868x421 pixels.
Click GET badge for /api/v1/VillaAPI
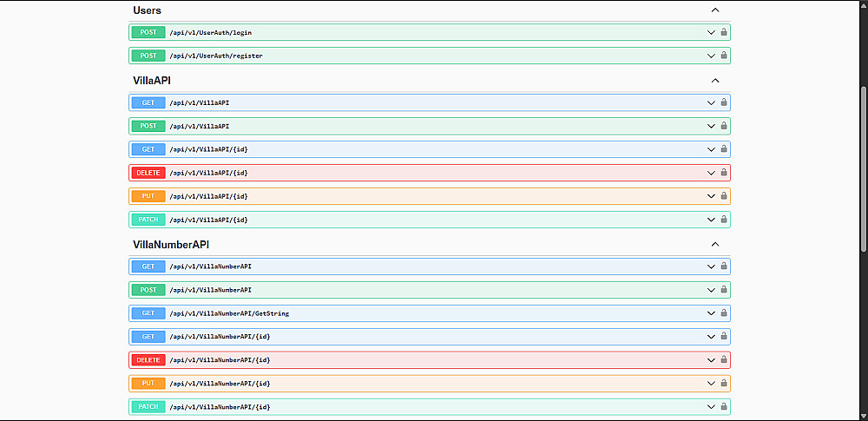[x=148, y=102]
